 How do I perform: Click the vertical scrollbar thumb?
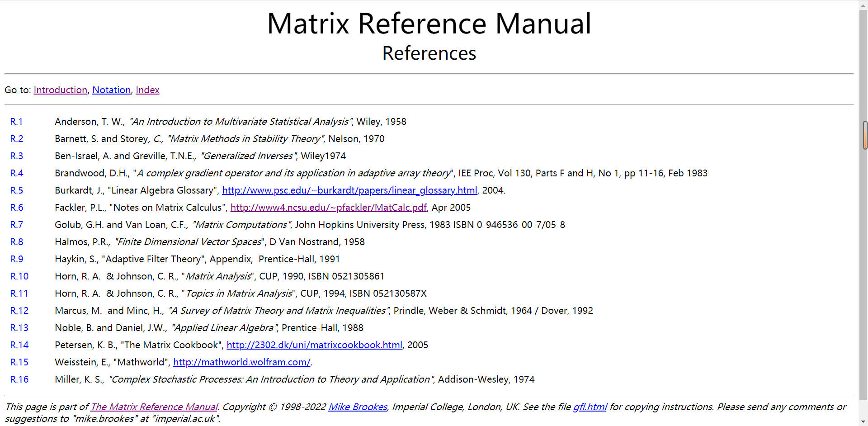(x=864, y=135)
